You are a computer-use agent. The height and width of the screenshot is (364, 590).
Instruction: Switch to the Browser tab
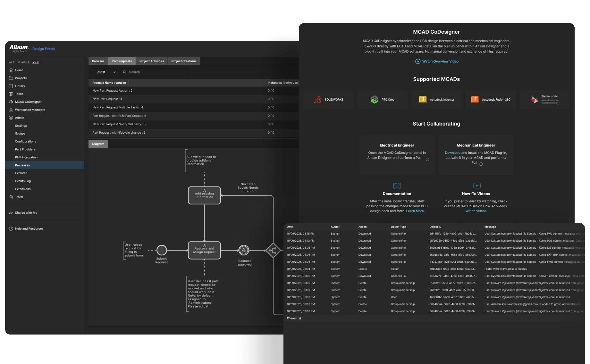(x=98, y=61)
